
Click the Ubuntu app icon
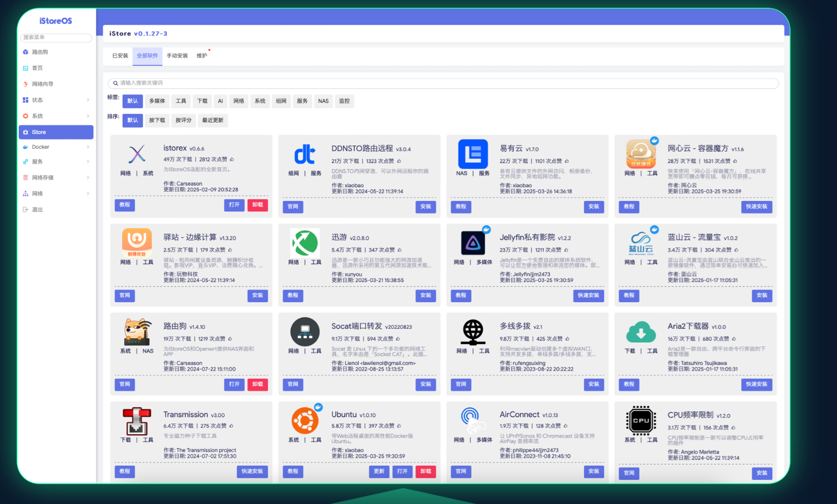pos(305,421)
